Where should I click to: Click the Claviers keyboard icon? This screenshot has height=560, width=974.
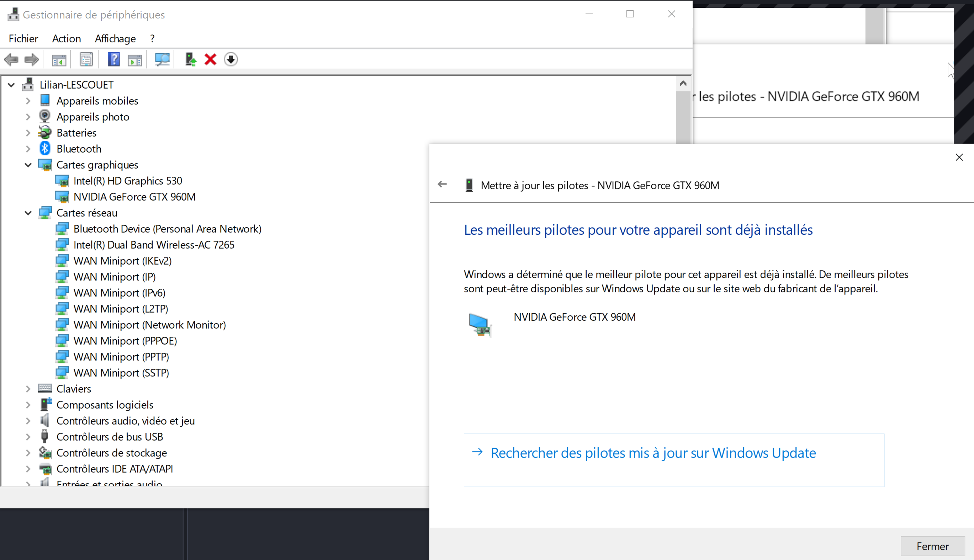click(x=45, y=389)
